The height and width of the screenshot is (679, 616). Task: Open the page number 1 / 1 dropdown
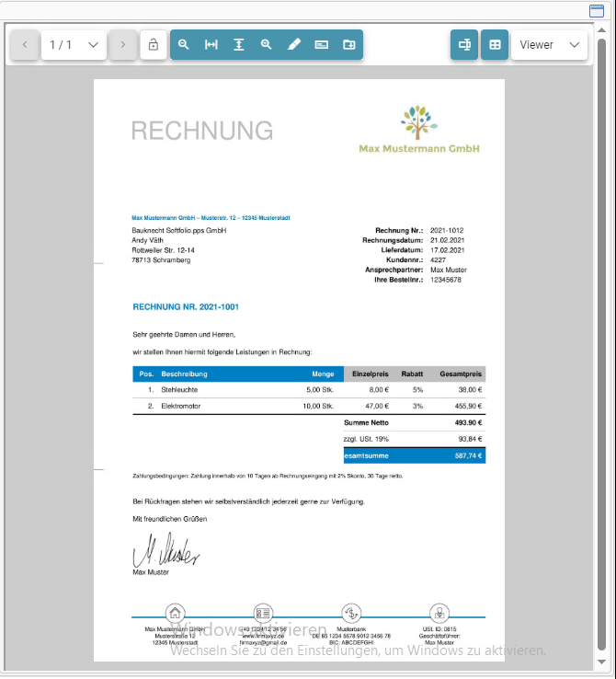(x=74, y=44)
